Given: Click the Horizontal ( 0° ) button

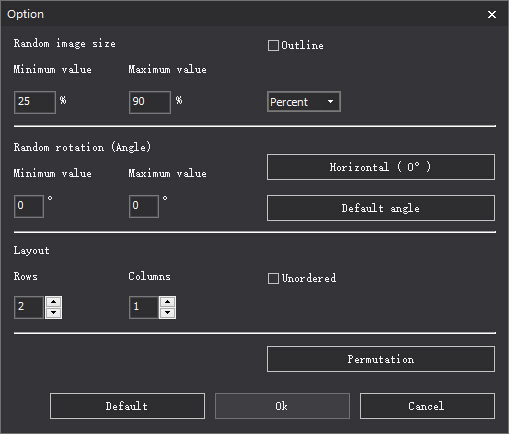Looking at the screenshot, I should 381,167.
